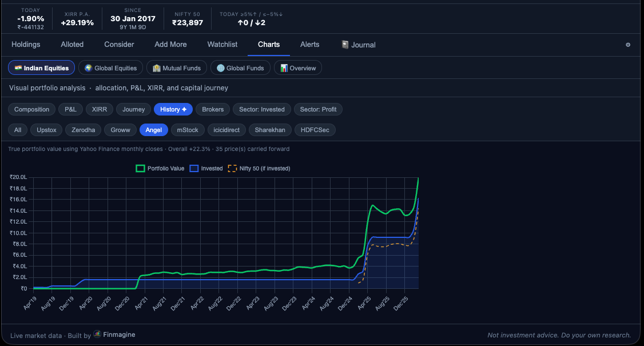Open Overview bar chart chip
This screenshot has width=644, height=346.
tap(298, 68)
